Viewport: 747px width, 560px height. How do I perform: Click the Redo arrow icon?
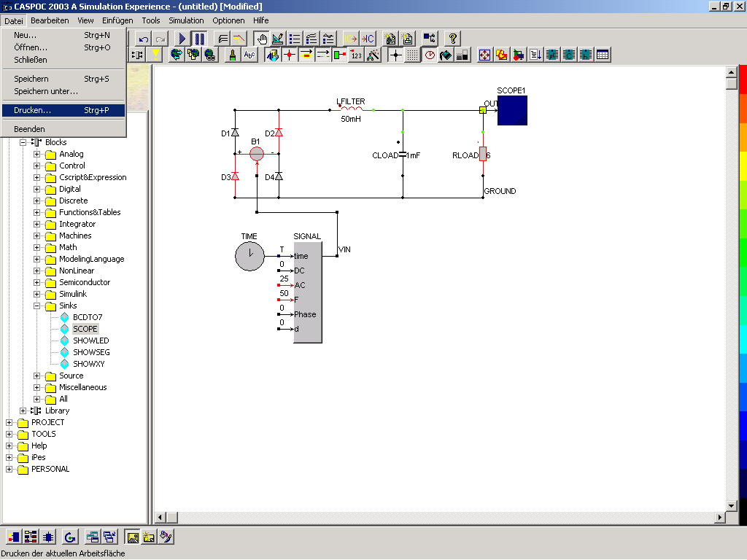click(160, 39)
